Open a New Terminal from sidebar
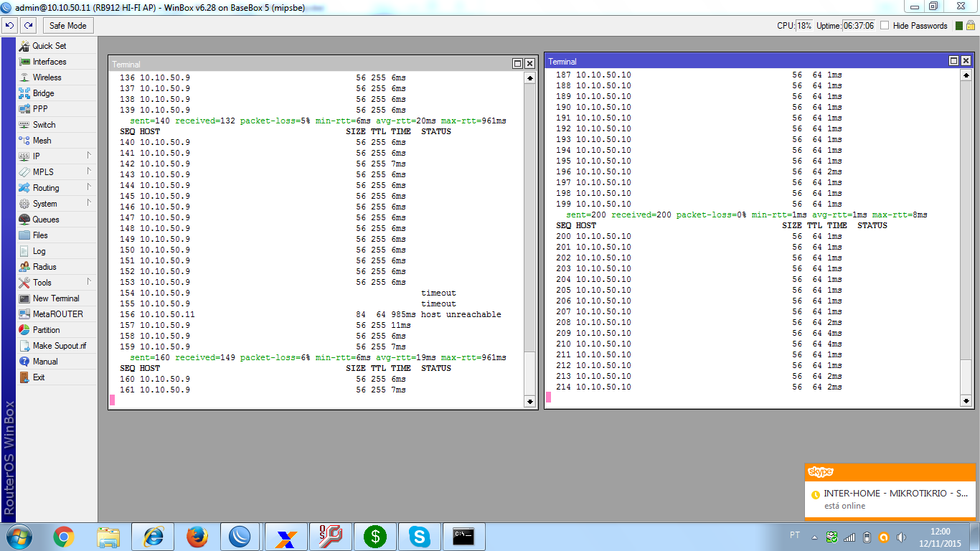Viewport: 980px width, 551px height. pyautogui.click(x=56, y=298)
